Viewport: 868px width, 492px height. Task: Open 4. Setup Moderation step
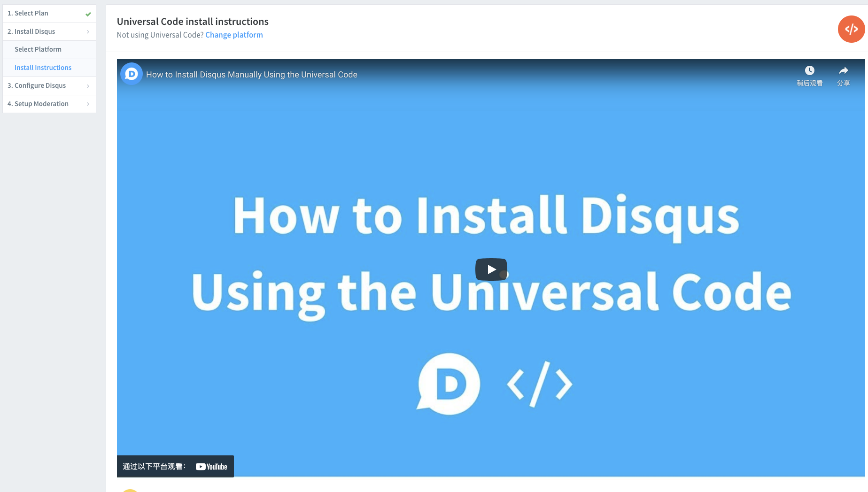49,104
